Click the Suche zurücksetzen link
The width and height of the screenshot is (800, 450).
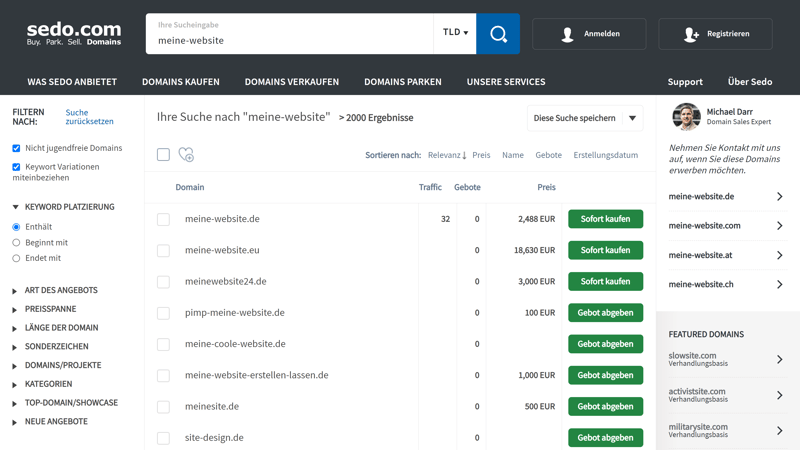89,117
